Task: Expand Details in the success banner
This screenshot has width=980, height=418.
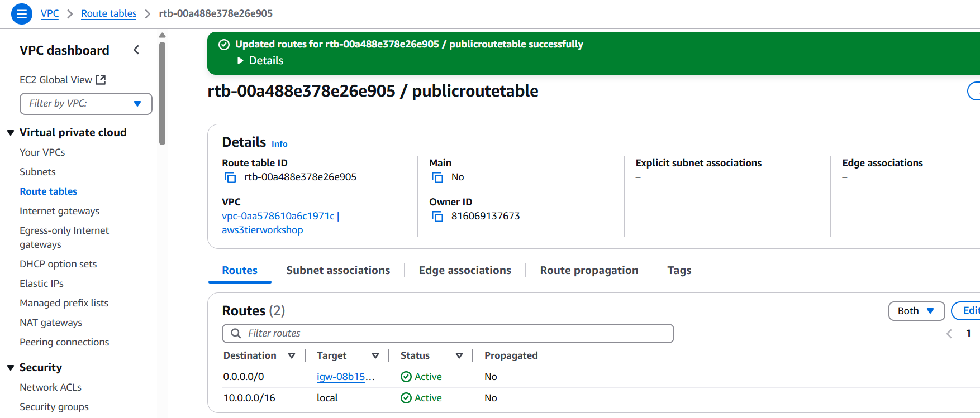Action: point(260,60)
